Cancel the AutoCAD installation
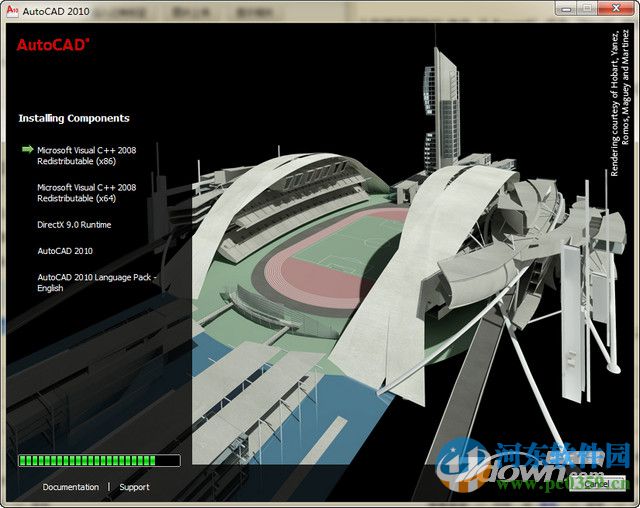This screenshot has width=640, height=508. click(597, 484)
